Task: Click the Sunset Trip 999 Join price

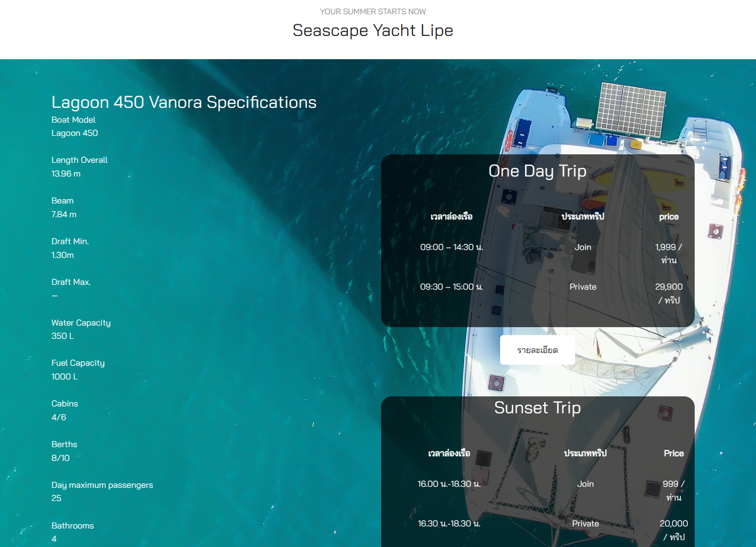Action: tap(674, 490)
